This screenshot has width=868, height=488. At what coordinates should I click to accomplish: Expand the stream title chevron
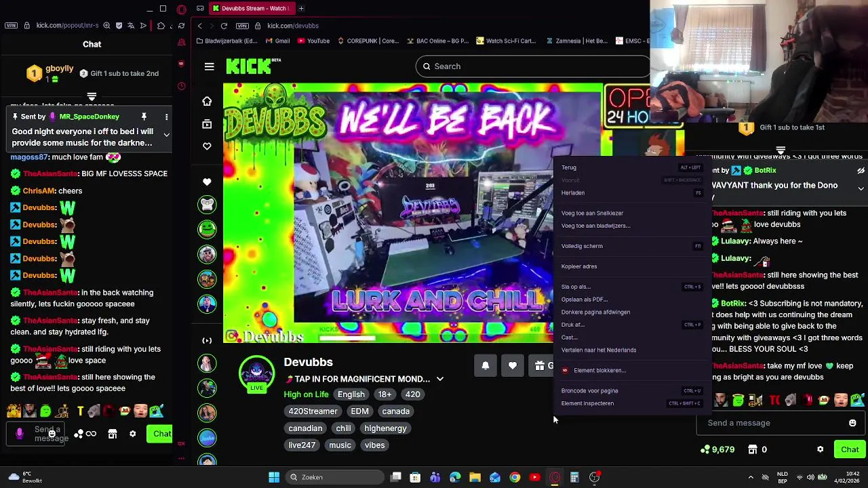click(439, 379)
